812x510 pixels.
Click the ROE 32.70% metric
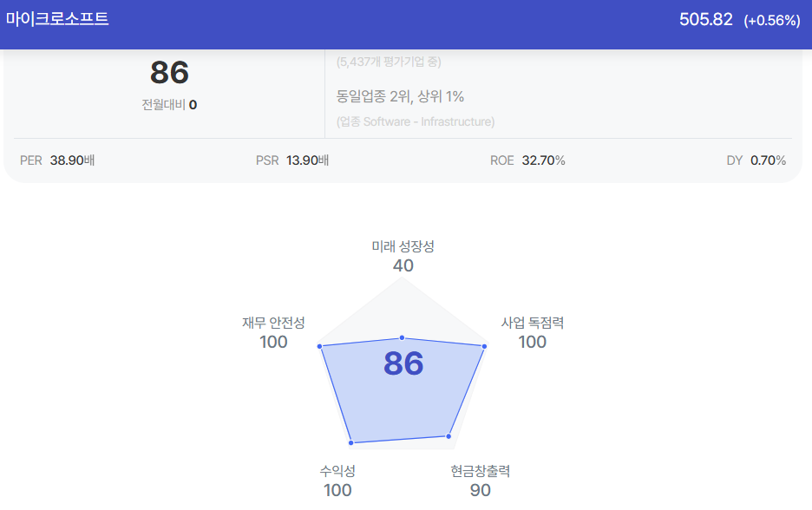[527, 160]
